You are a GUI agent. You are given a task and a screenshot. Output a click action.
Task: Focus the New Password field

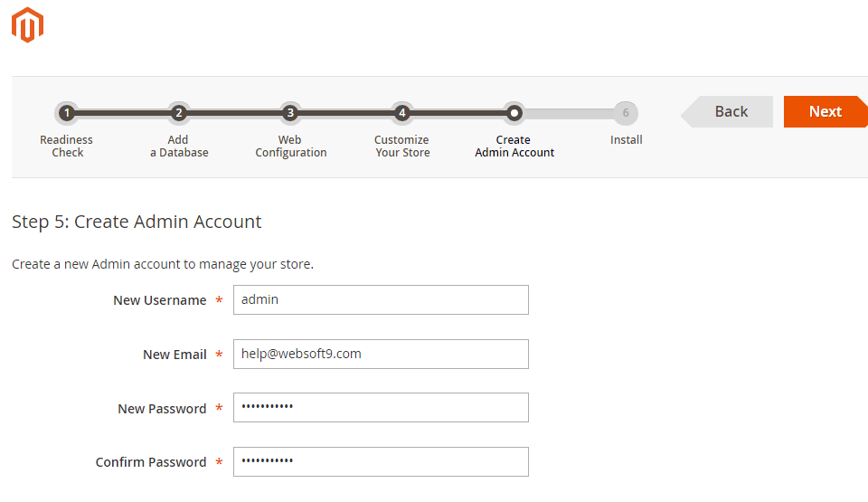coord(381,408)
